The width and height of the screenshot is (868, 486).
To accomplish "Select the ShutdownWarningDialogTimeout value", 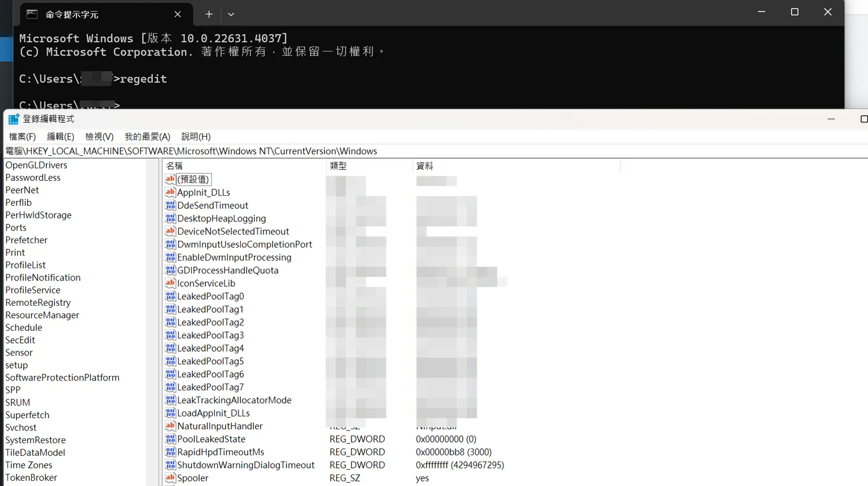I will coord(245,465).
